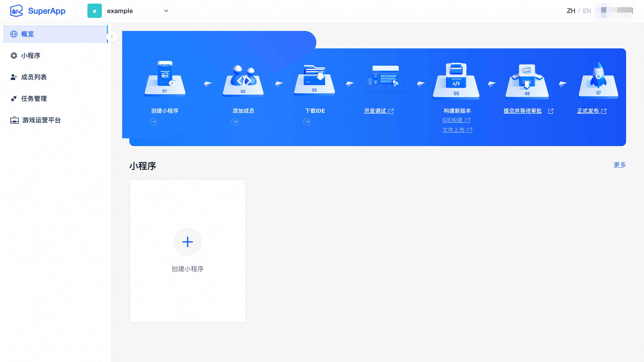Click the aperture icon beside 小程序
The height and width of the screenshot is (362, 644).
tap(14, 56)
